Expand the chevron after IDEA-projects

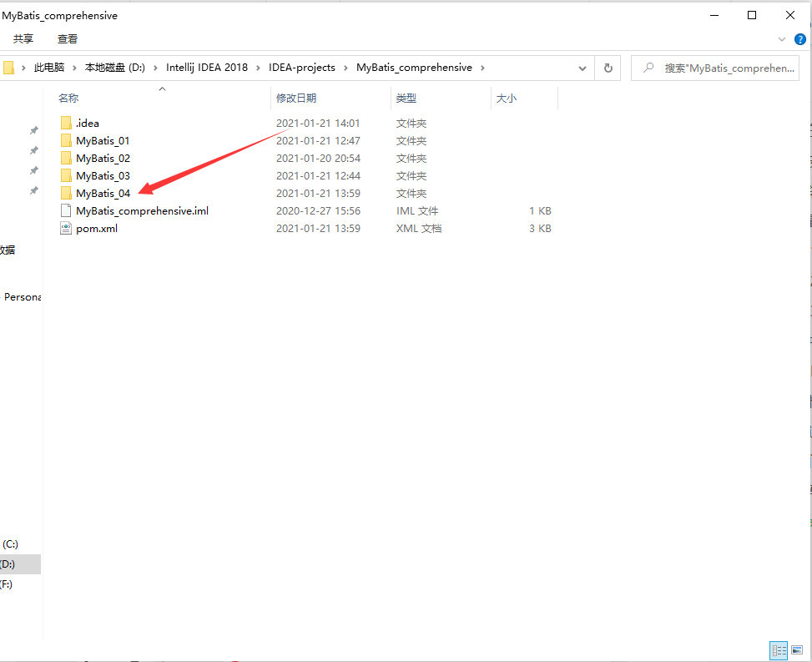tap(345, 68)
